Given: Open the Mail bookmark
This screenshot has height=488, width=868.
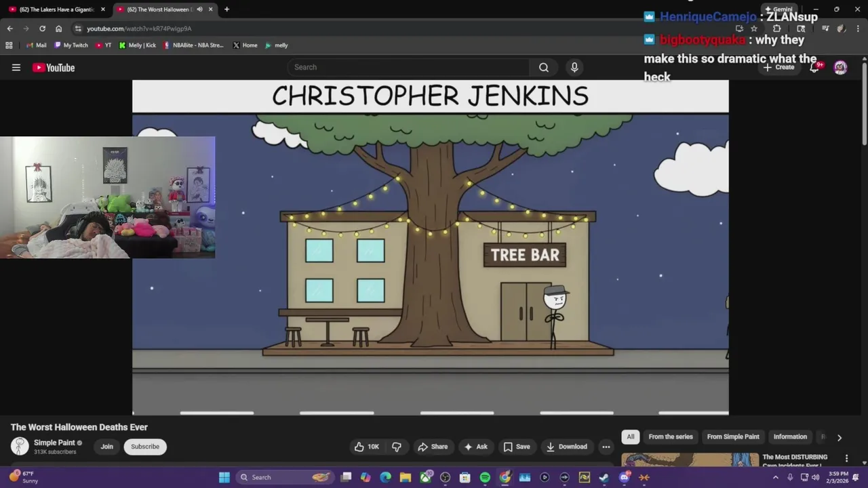Looking at the screenshot, I should pos(36,45).
